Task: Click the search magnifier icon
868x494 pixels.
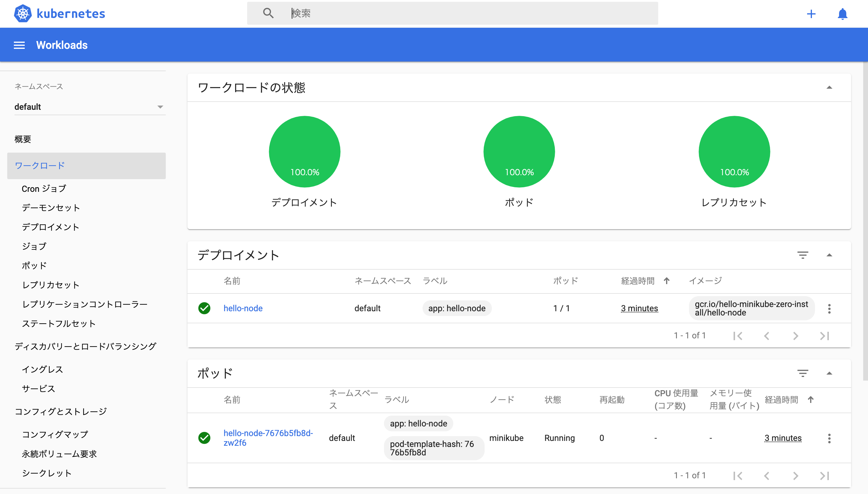Action: pyautogui.click(x=268, y=13)
